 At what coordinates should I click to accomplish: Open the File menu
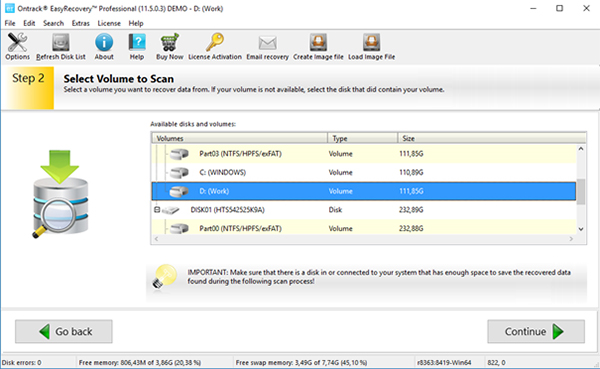[x=10, y=23]
